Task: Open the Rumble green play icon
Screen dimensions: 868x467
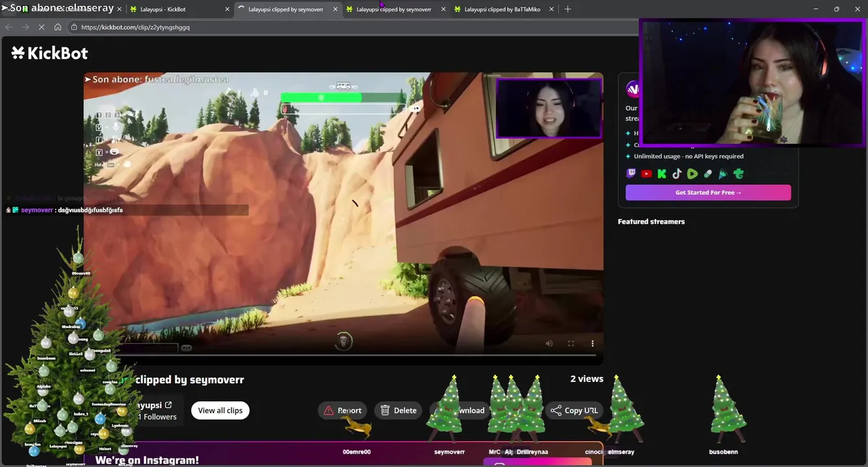Action: [692, 174]
